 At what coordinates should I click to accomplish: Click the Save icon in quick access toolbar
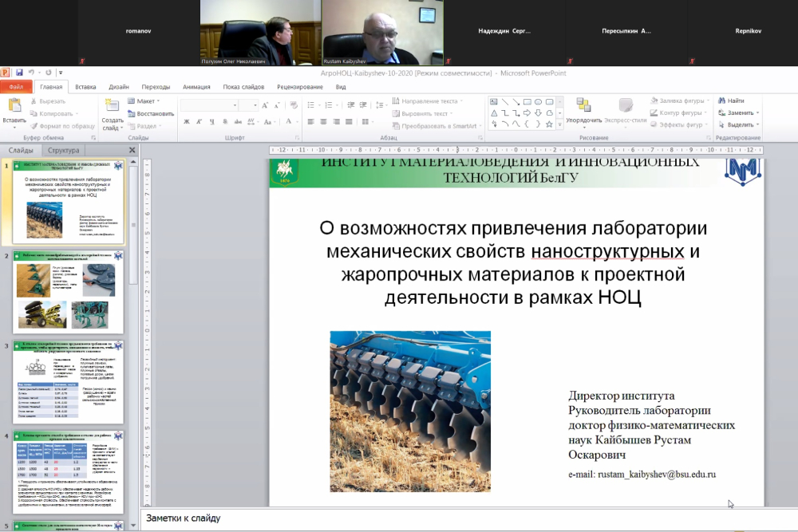(18, 73)
